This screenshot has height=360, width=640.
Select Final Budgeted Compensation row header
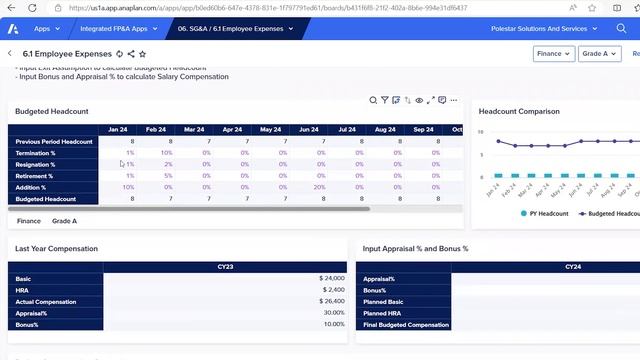tap(403, 325)
